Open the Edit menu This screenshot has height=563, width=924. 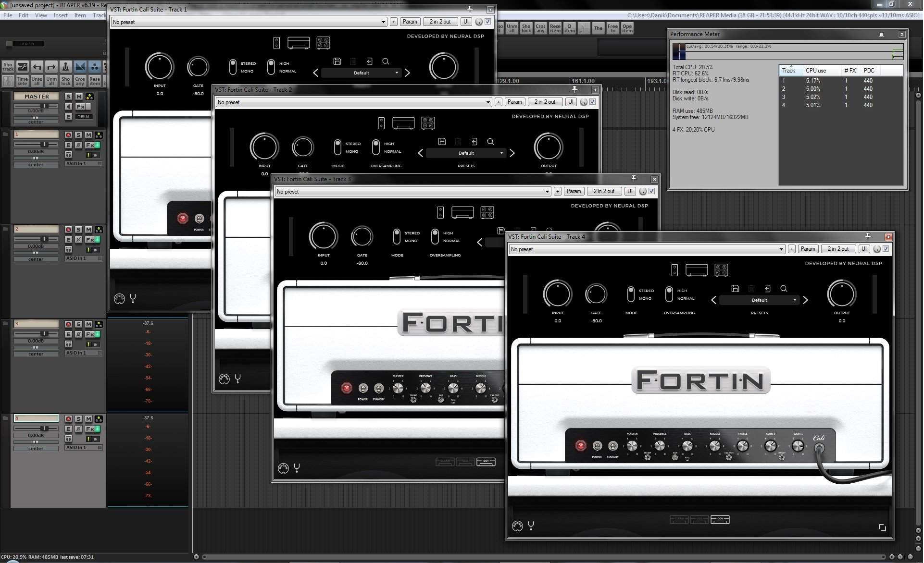24,15
